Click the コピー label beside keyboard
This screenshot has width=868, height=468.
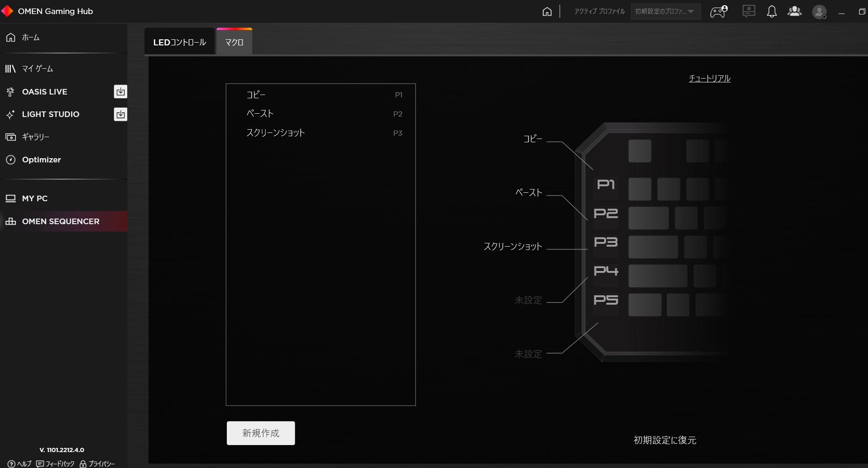pyautogui.click(x=533, y=139)
